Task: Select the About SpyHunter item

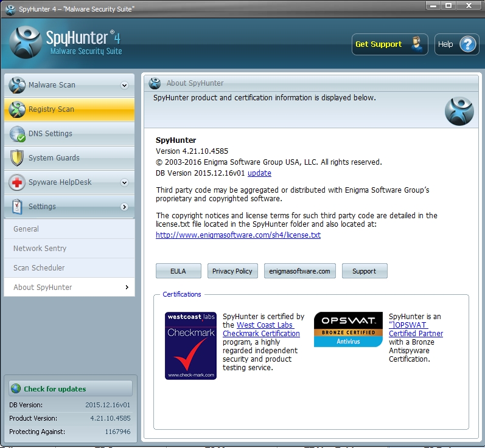Action: point(69,288)
